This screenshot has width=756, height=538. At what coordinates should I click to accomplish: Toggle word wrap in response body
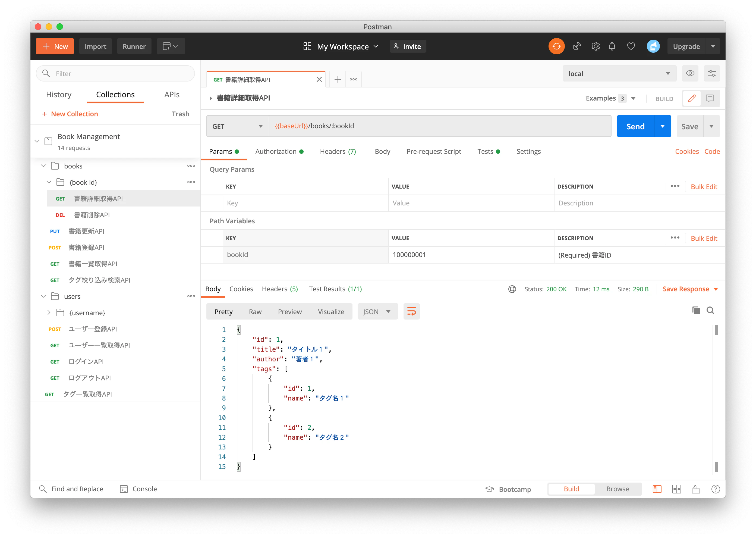coord(411,311)
